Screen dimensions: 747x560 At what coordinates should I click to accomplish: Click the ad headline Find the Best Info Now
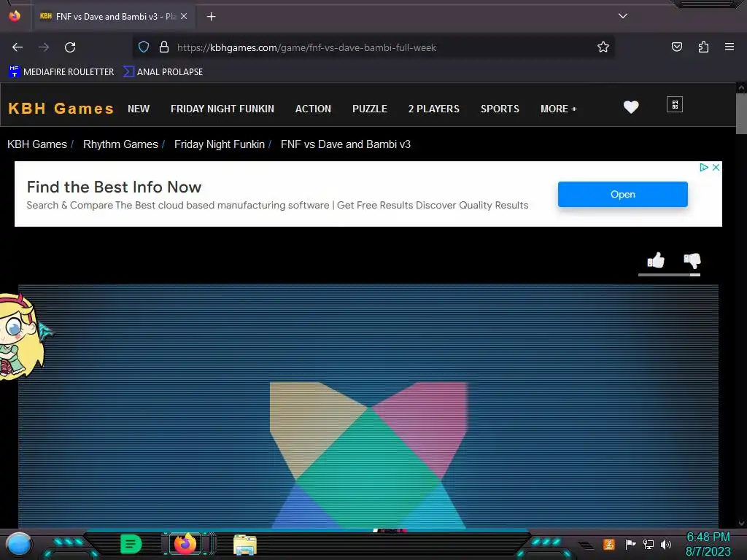pos(114,187)
